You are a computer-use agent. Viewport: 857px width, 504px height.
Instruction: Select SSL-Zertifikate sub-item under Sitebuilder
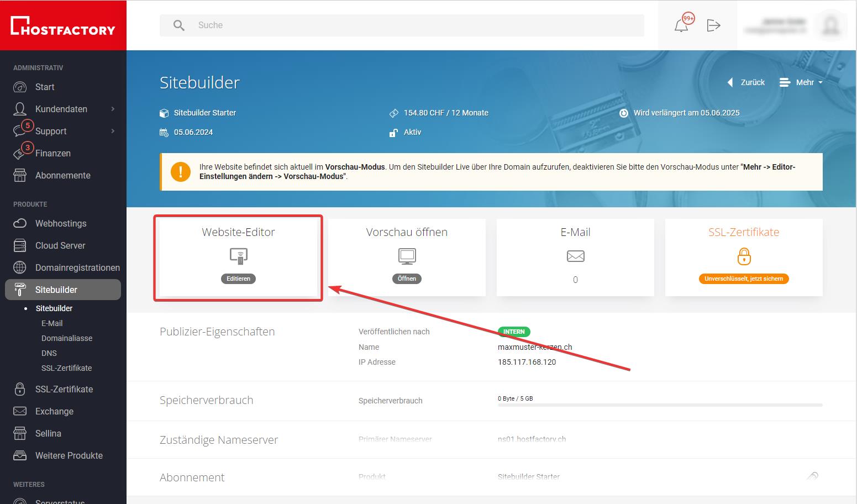click(66, 368)
